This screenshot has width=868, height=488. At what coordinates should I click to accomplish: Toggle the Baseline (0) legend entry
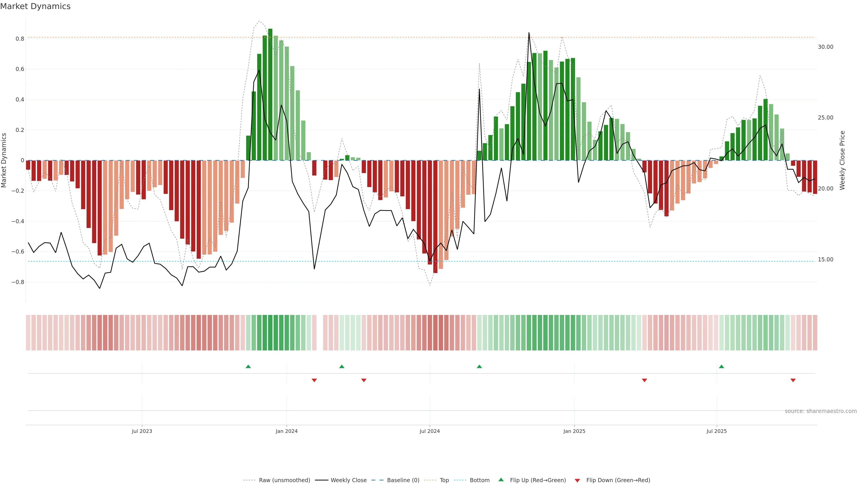tap(403, 480)
